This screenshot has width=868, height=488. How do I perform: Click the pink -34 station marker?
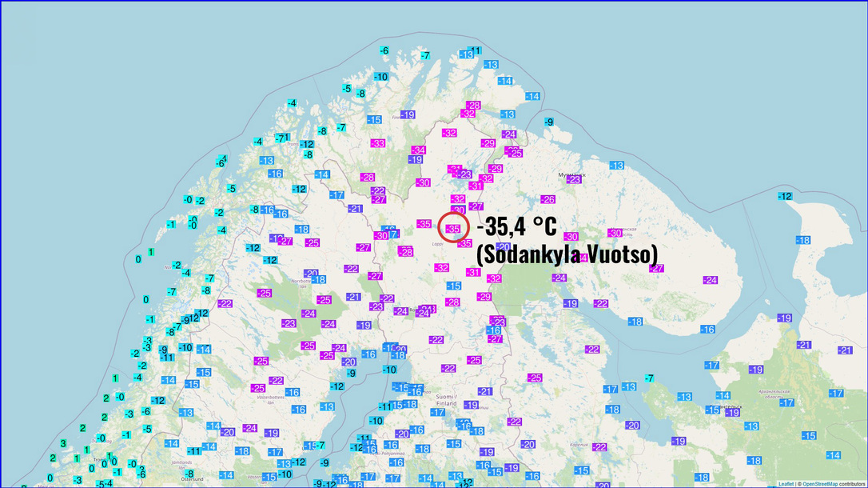(418, 150)
